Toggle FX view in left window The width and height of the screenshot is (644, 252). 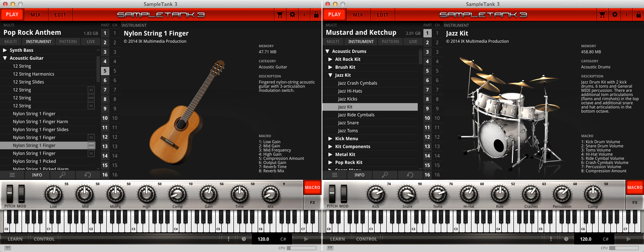point(312,203)
